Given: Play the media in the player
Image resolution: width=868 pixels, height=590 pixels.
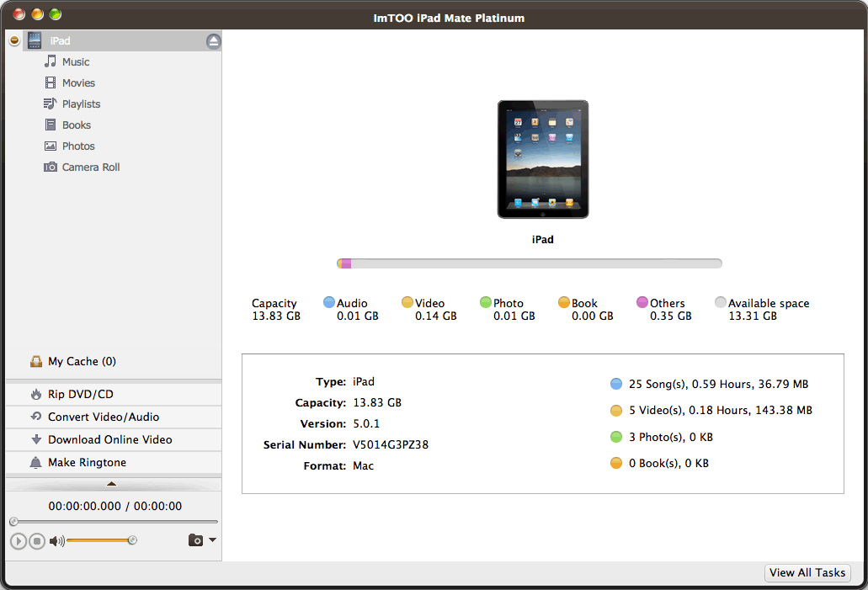Looking at the screenshot, I should (19, 540).
